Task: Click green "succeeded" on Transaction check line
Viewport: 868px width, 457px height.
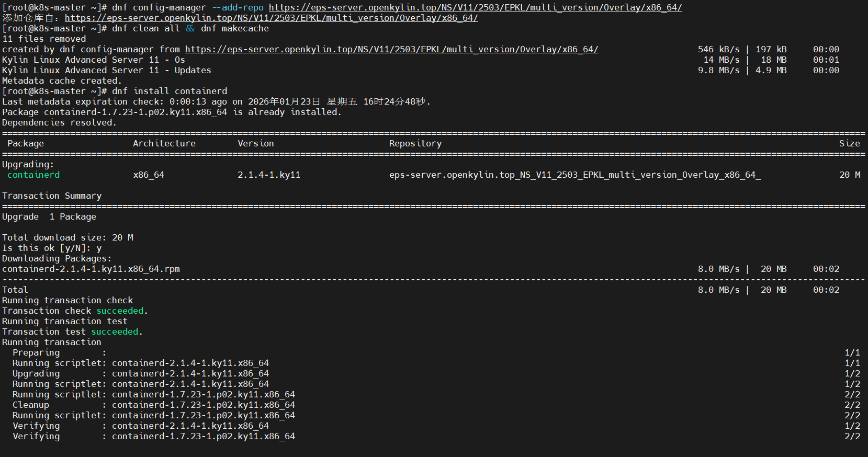Action: (x=120, y=311)
